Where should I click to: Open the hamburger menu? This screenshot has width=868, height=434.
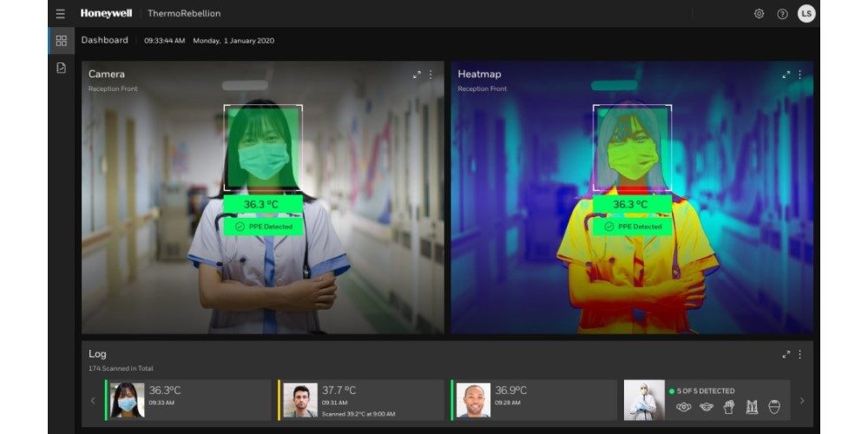pos(60,14)
